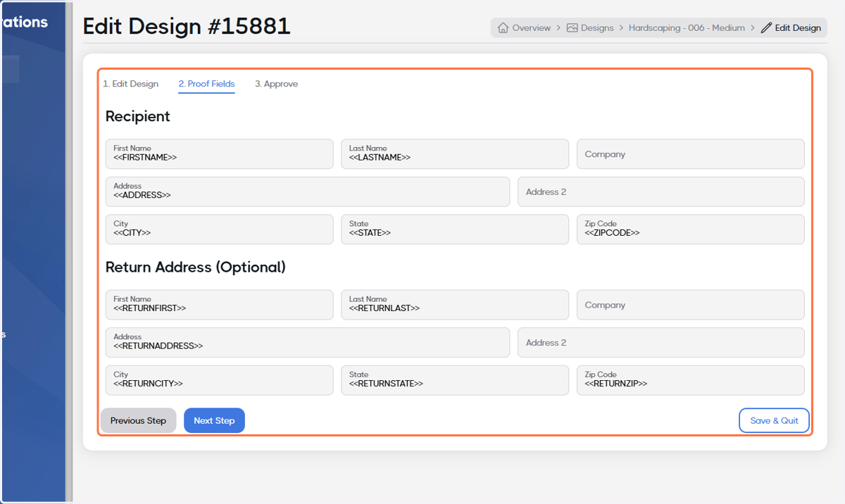This screenshot has height=504, width=845.
Task: Click the Edit Design pencil icon
Action: click(766, 28)
